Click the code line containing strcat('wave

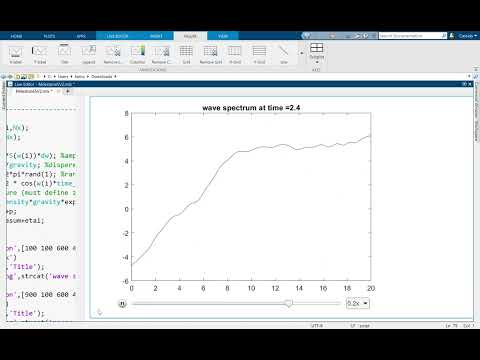[x=41, y=276]
